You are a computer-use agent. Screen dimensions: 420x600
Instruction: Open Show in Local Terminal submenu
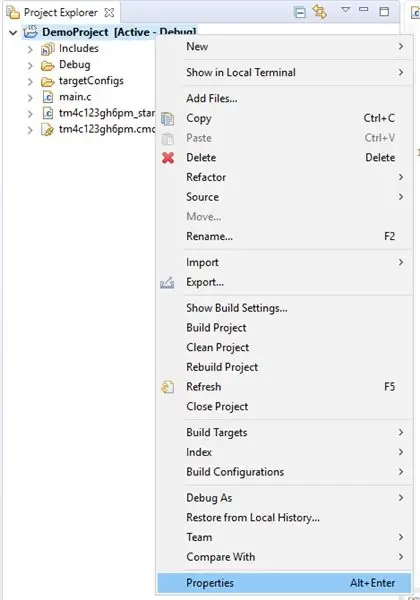point(285,72)
